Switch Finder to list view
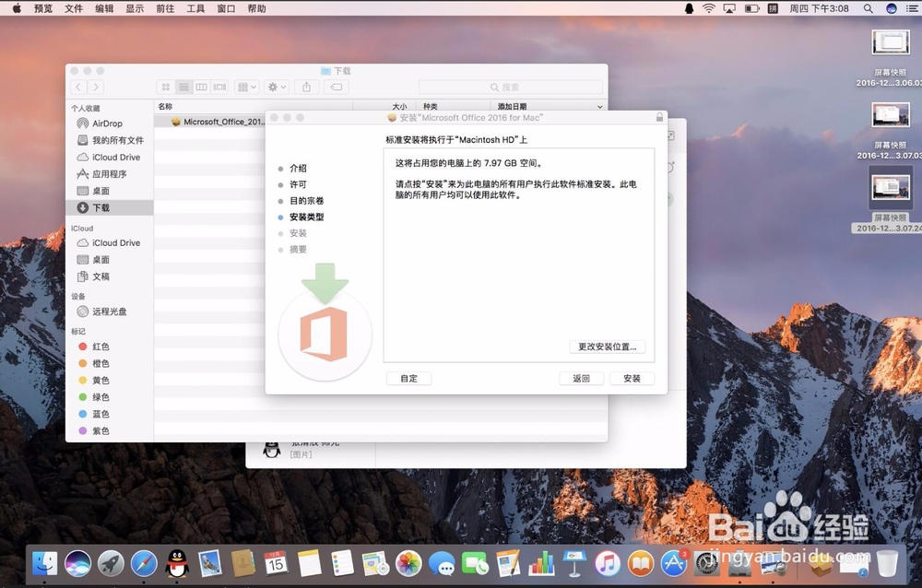The width and height of the screenshot is (922, 588). point(183,87)
